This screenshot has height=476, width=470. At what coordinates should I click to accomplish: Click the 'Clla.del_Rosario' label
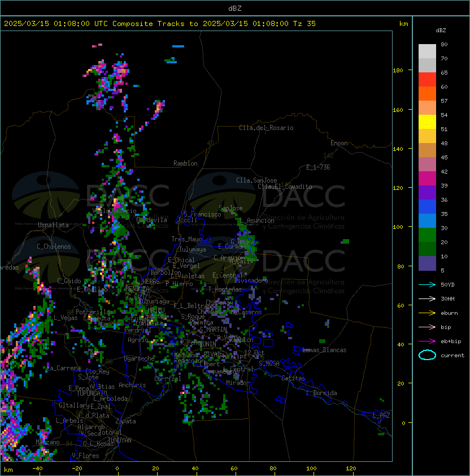click(266, 128)
